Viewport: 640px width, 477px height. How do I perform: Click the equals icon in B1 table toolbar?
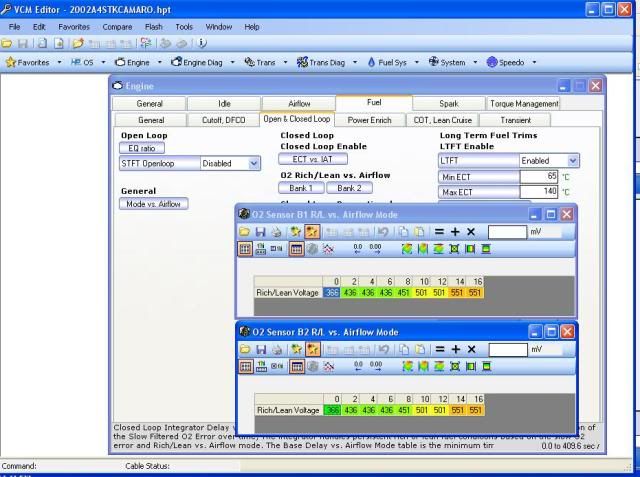438,232
